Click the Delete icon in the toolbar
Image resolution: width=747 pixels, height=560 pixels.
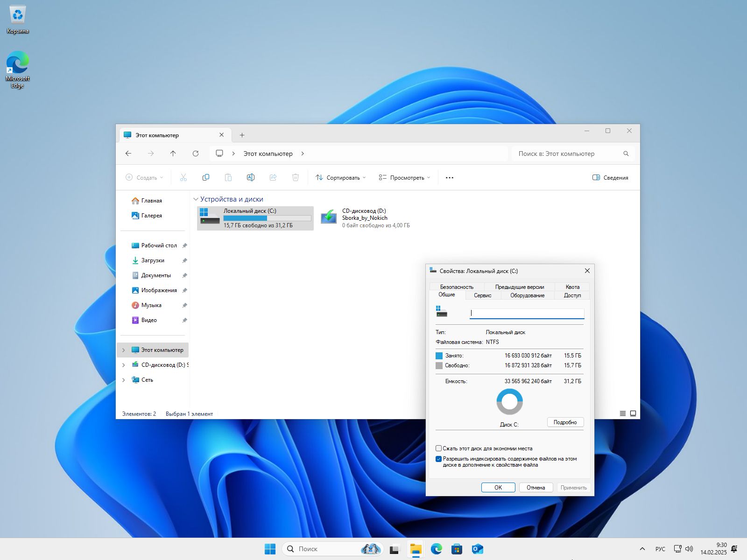point(296,177)
